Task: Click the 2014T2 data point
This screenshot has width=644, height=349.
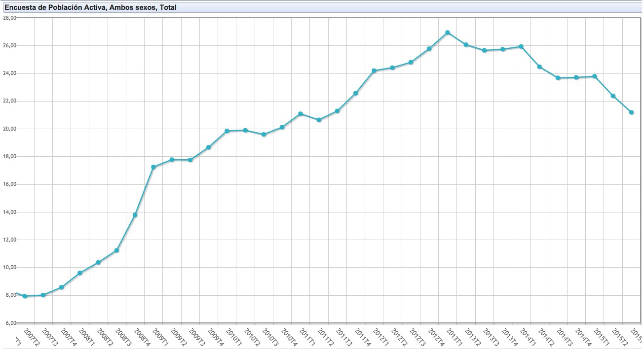Action: [539, 67]
